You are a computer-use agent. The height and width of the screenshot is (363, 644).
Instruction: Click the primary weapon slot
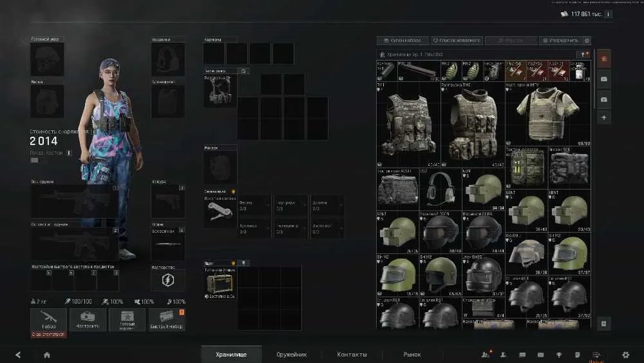(75, 201)
